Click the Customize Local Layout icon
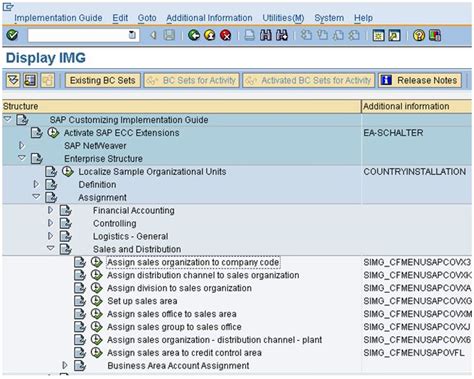This screenshot has height=379, width=474. click(435, 35)
